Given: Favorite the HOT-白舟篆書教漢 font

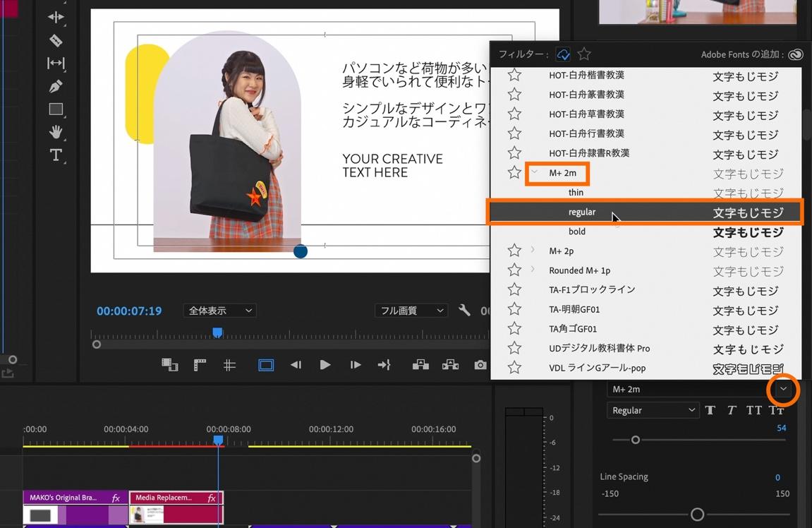Looking at the screenshot, I should point(514,95).
